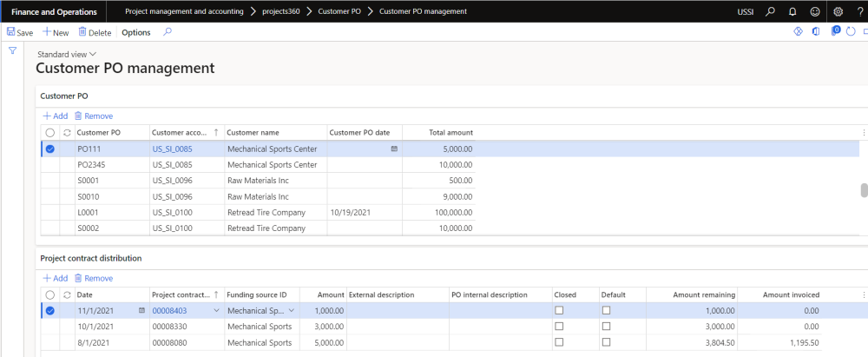Open the settings gear icon
Viewport: 868px width, 357px height.
838,11
